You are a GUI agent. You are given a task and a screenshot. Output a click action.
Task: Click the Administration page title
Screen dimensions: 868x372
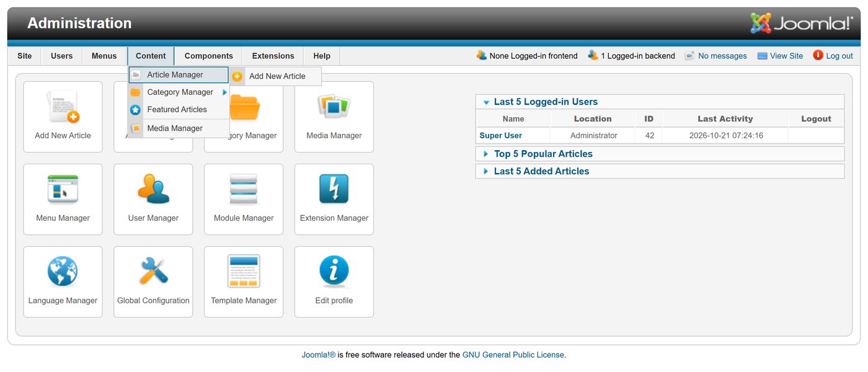[x=79, y=24]
